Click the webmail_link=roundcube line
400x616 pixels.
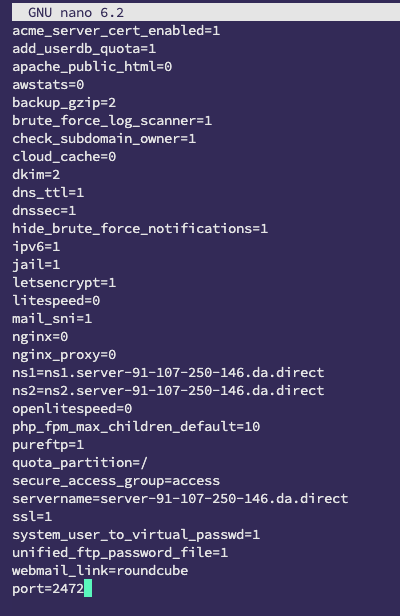point(100,570)
